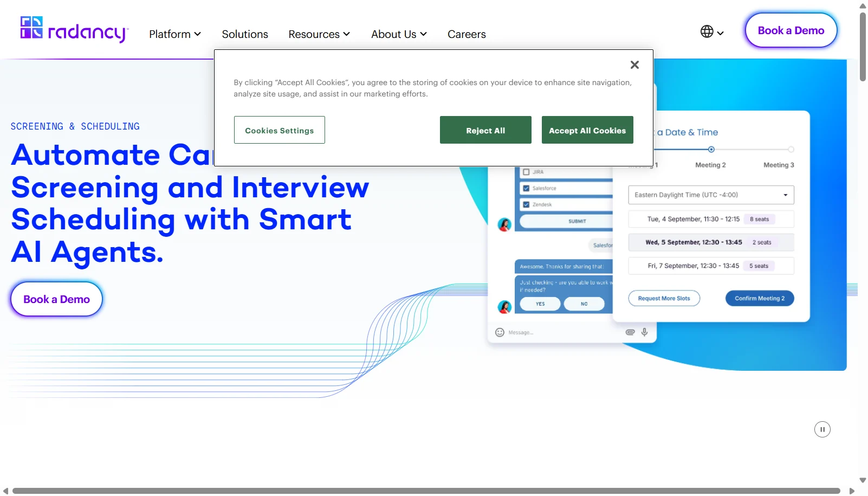Viewport: 868px width, 496px height.
Task: Click the SUBMIT button in the chat
Action: tap(566, 221)
